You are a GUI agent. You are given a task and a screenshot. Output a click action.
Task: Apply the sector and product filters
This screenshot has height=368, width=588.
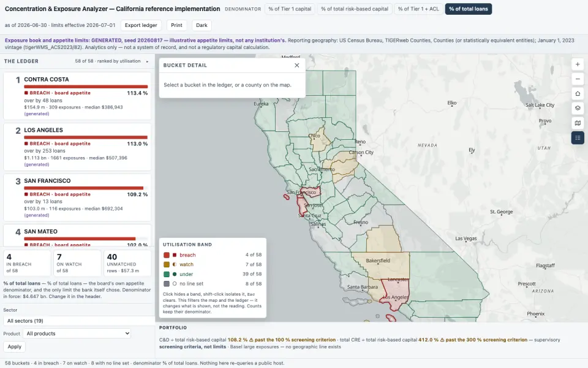(x=14, y=347)
